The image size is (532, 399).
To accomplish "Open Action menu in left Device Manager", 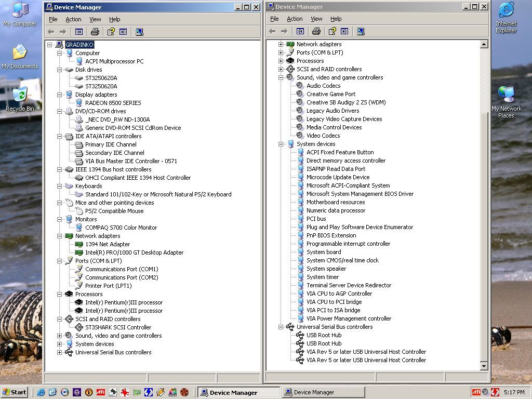I will tap(73, 19).
